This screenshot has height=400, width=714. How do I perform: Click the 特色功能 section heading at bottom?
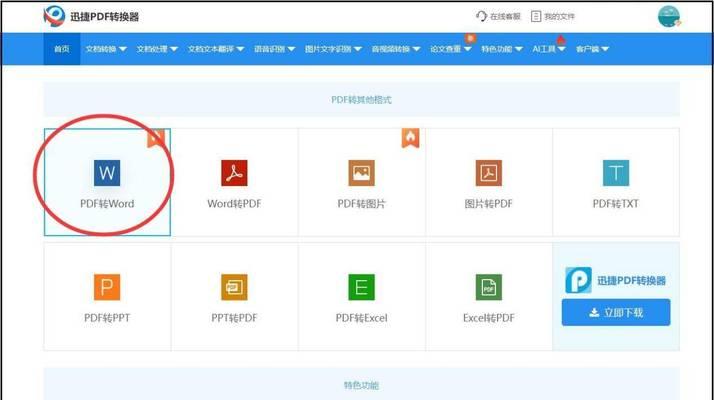coord(361,385)
